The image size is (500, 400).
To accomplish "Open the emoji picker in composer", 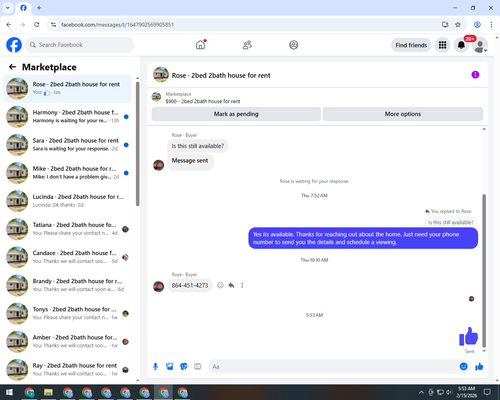I will [464, 367].
